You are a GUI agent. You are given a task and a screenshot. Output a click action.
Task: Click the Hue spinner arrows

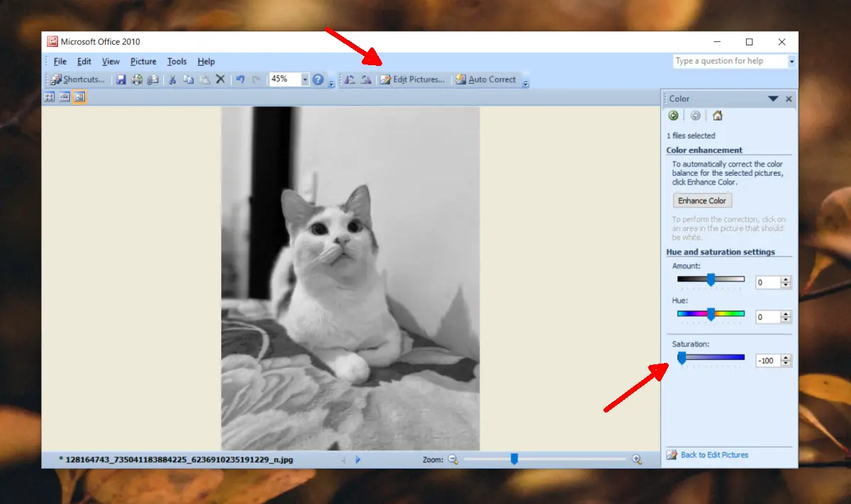pyautogui.click(x=786, y=317)
